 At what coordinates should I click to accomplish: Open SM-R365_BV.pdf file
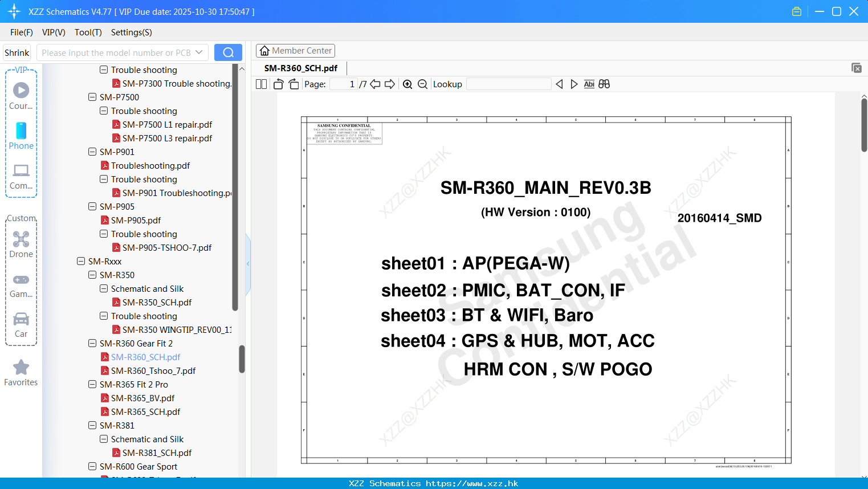click(142, 398)
